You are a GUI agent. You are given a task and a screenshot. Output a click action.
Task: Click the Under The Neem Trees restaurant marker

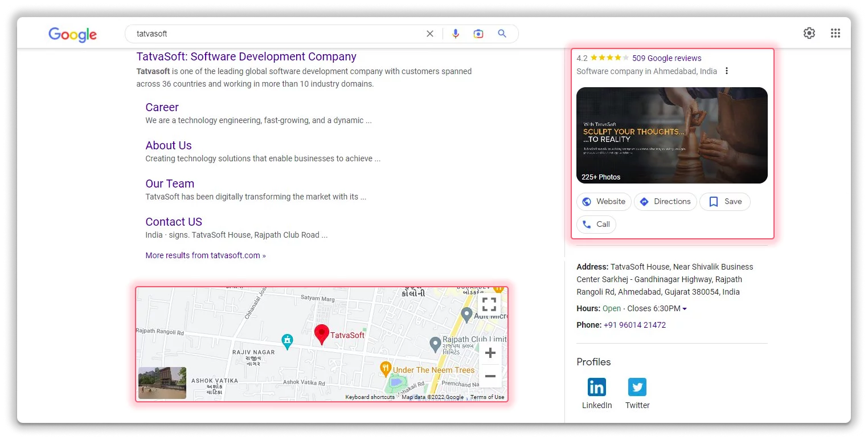click(386, 368)
